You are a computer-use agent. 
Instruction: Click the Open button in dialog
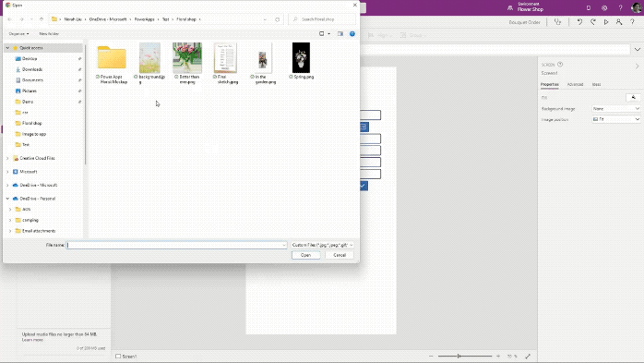(306, 255)
